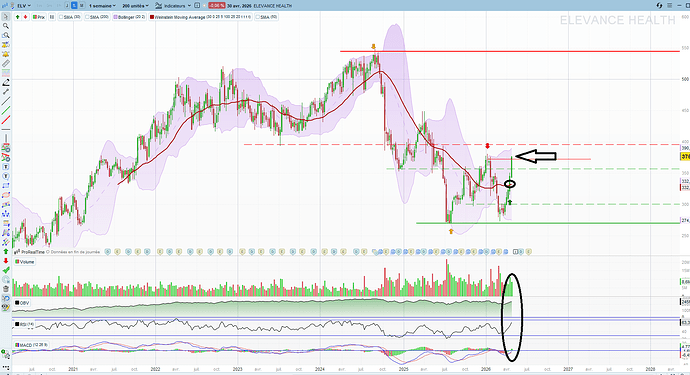Select the highlighted weekly S timeframe button
Screen dimensions: 690x375
[x=74, y=6]
